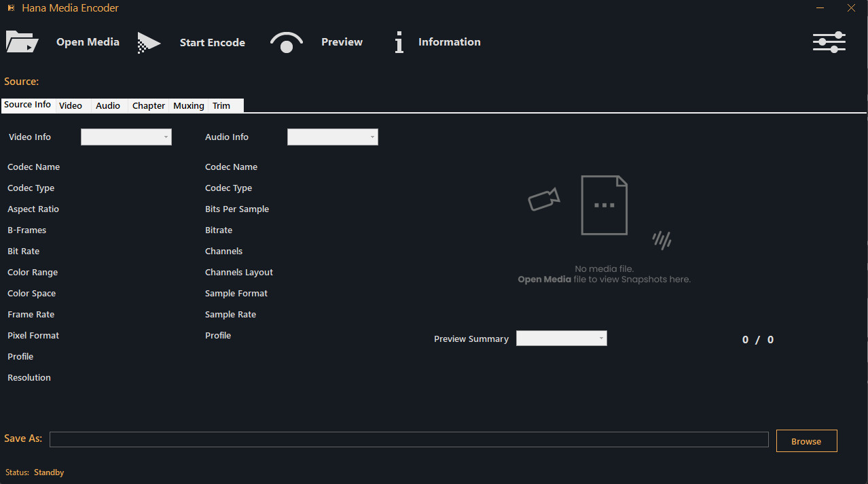Open the Muxing tab
The height and width of the screenshot is (484, 868).
(189, 105)
